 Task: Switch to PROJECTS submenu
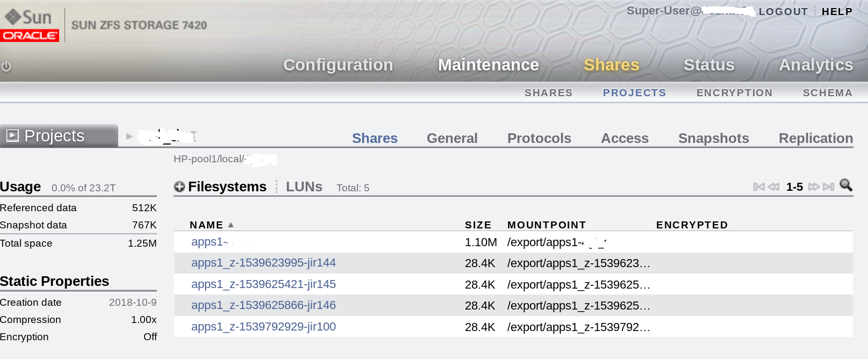point(635,93)
